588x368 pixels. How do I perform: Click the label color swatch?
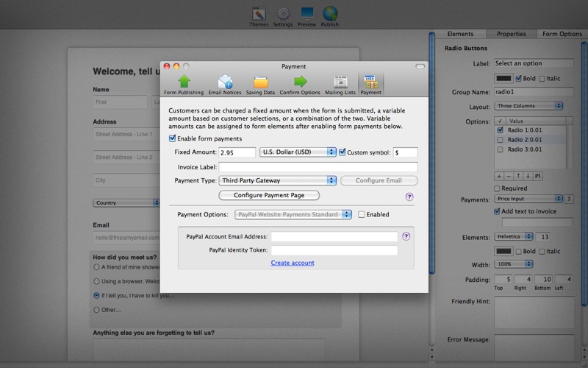coord(503,78)
